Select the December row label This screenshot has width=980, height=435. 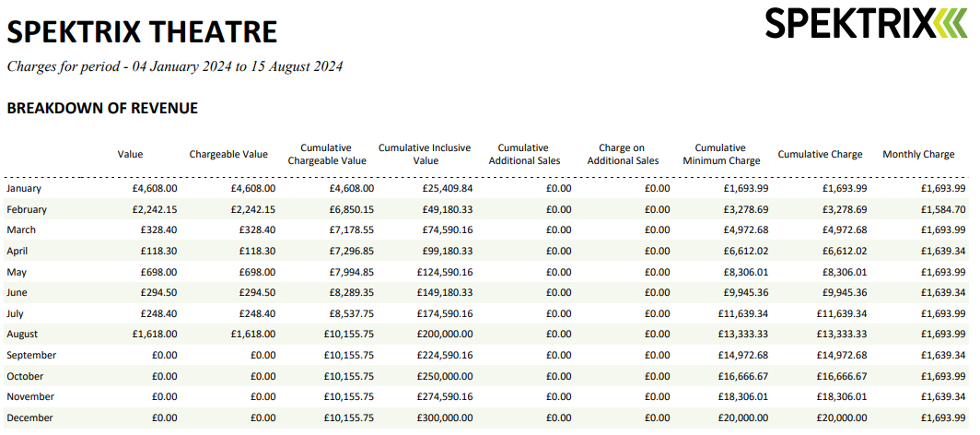pos(30,417)
